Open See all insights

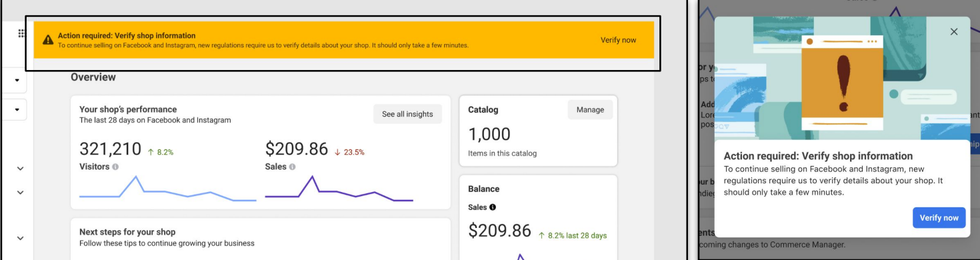(407, 114)
